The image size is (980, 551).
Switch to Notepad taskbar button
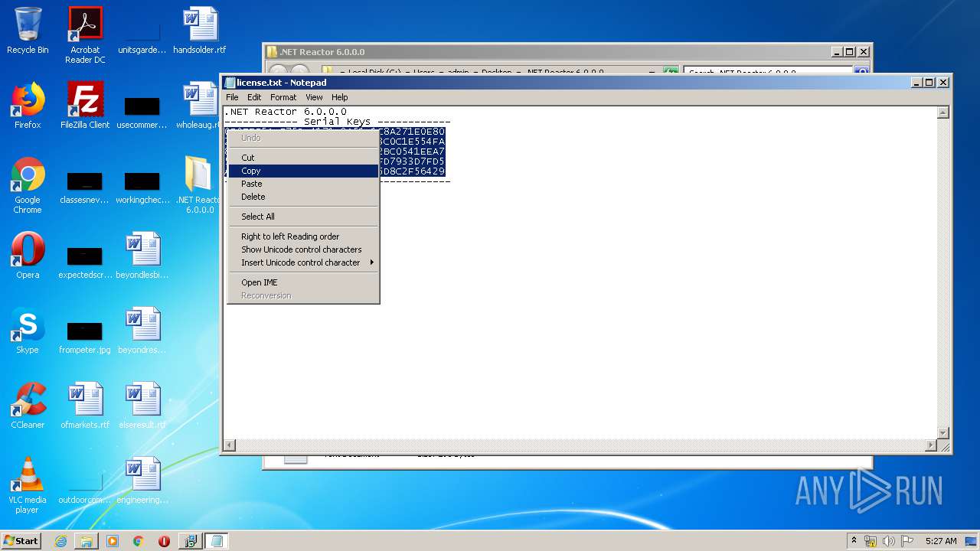tap(216, 541)
